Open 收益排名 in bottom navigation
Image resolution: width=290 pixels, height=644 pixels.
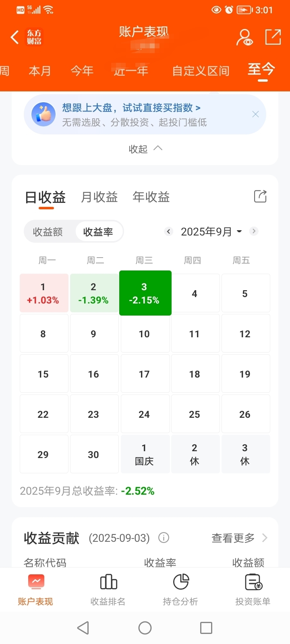click(x=108, y=590)
